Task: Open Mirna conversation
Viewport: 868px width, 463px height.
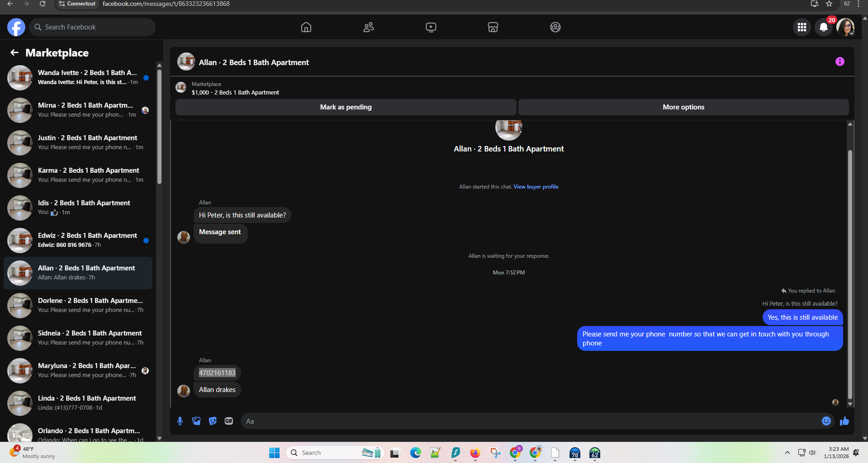Action: [78, 110]
